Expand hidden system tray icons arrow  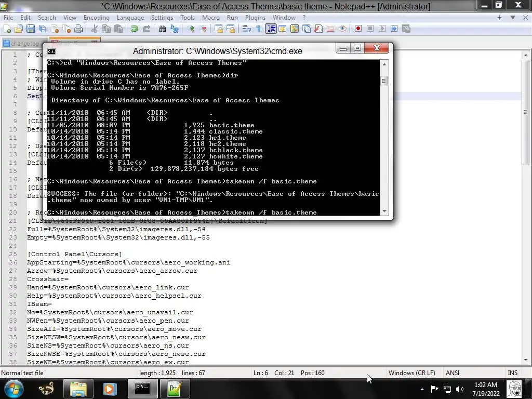click(422, 389)
